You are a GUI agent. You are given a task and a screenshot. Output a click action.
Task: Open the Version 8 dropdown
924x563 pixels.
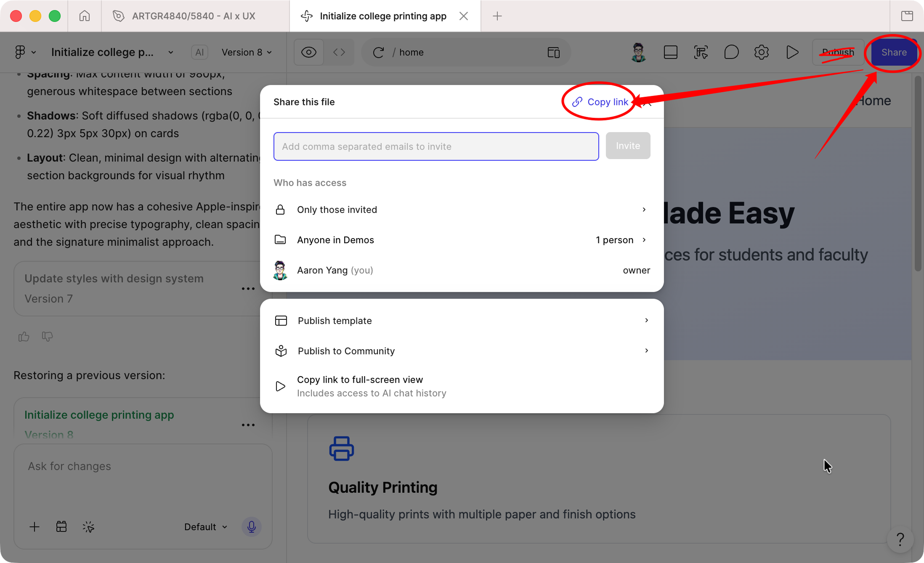tap(247, 52)
